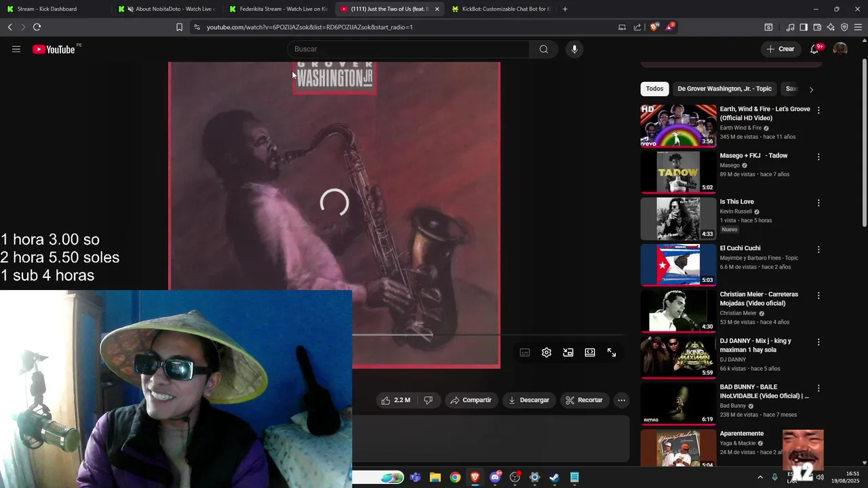Open the YouTube account avatar menu
The width and height of the screenshot is (868, 488).
840,49
